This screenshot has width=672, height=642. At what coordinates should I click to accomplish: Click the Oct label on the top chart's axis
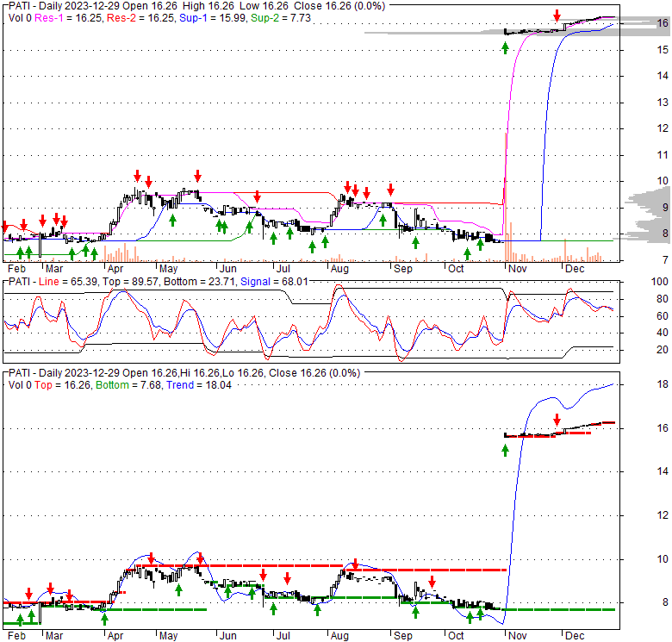pos(456,269)
